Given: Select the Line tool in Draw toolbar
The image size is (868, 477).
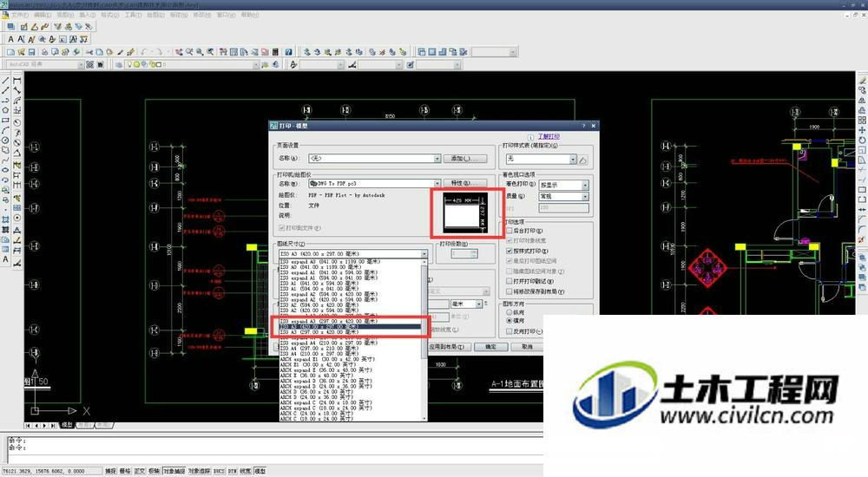Looking at the screenshot, I should 5,81.
